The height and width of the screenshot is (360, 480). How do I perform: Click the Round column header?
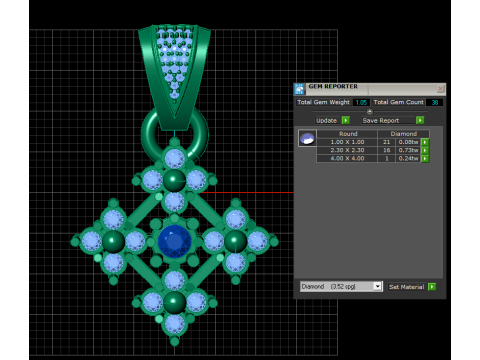(x=347, y=134)
